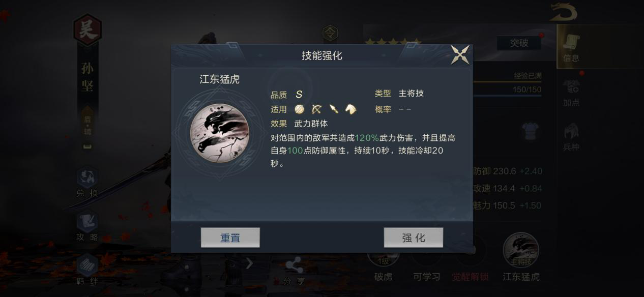
Task: Click the 突破 breakthrough button
Action: tap(519, 43)
